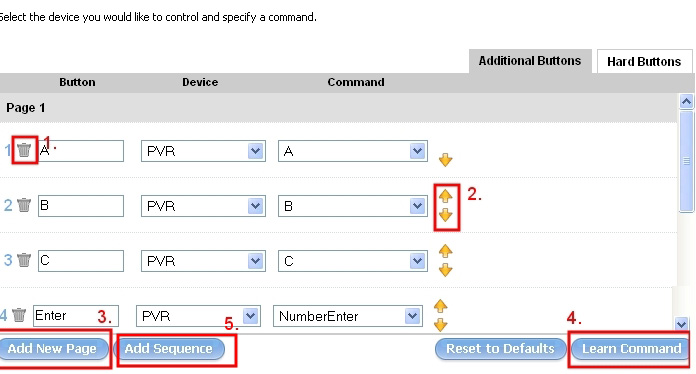Delete button B using its trash icon
This screenshot has width=696, height=374.
[24, 205]
